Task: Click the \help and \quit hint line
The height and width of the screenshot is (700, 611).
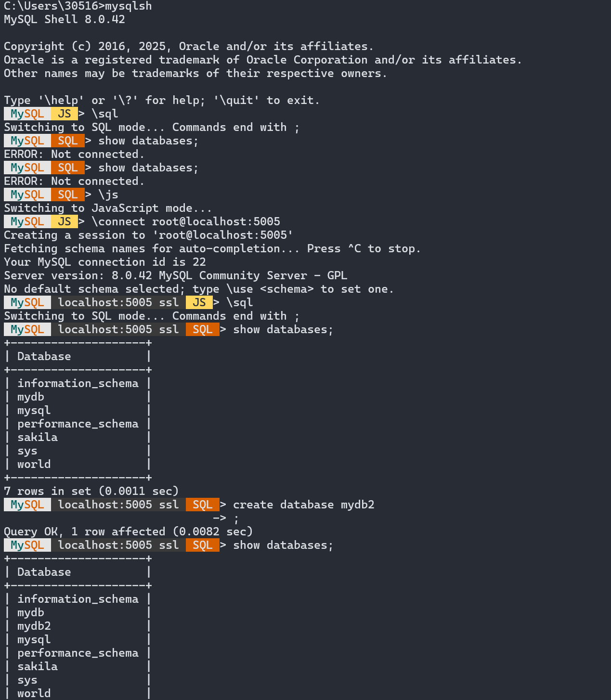Action: click(162, 101)
